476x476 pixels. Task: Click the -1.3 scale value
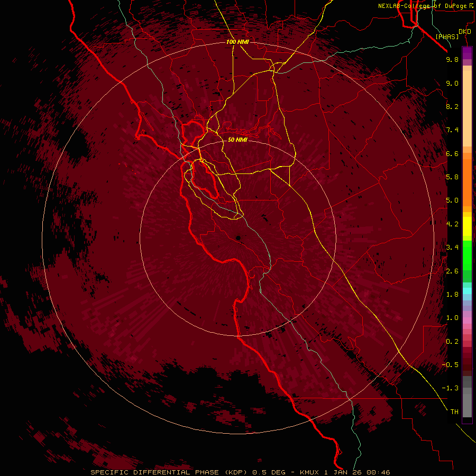[x=451, y=388]
